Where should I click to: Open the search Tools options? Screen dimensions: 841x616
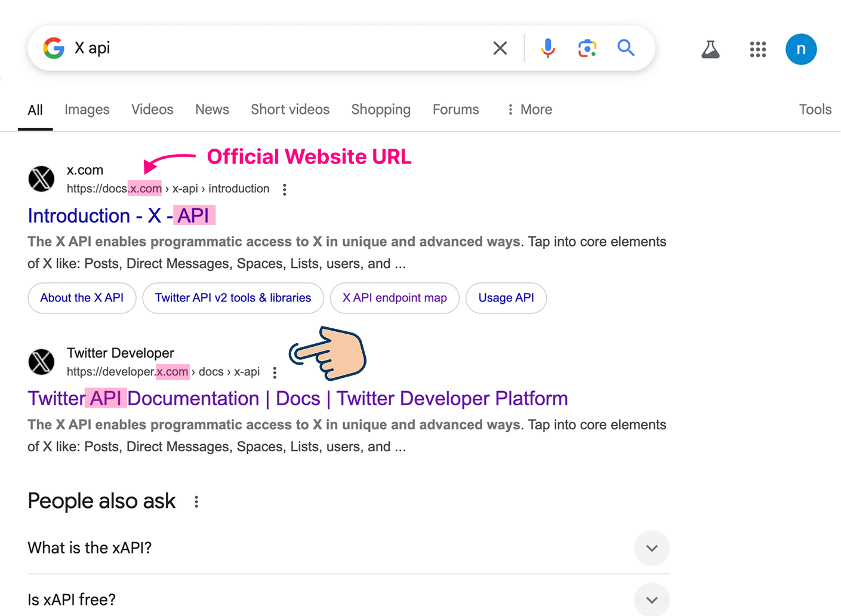[815, 110]
